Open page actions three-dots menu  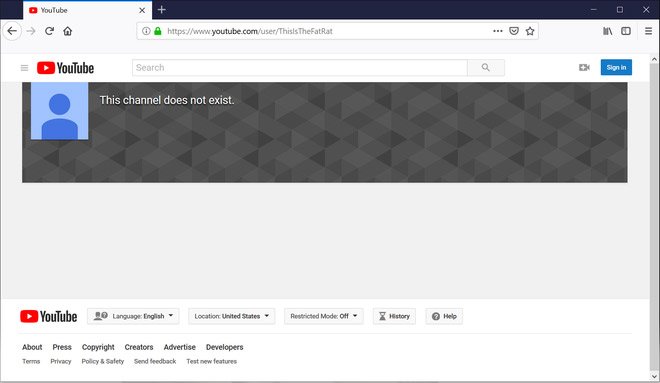point(498,31)
